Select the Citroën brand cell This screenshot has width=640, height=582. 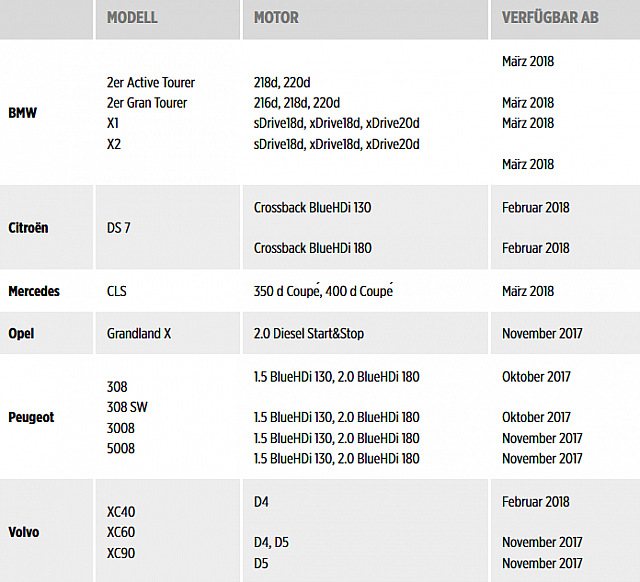(x=28, y=228)
